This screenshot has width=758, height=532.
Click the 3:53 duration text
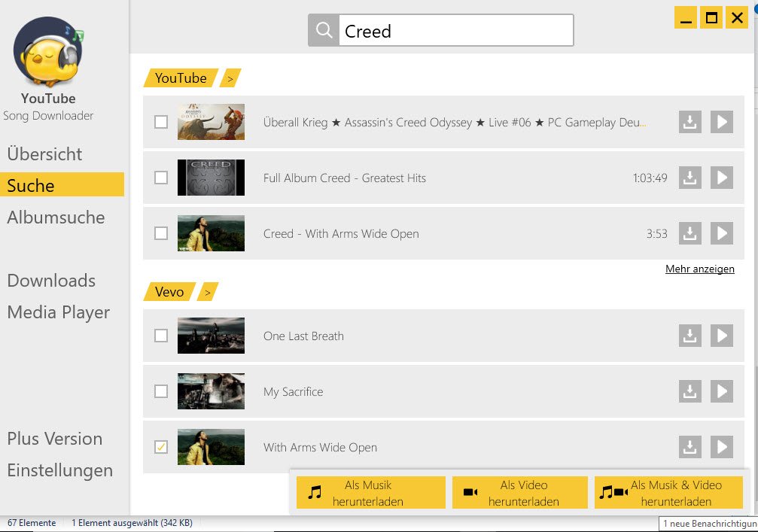pyautogui.click(x=656, y=234)
